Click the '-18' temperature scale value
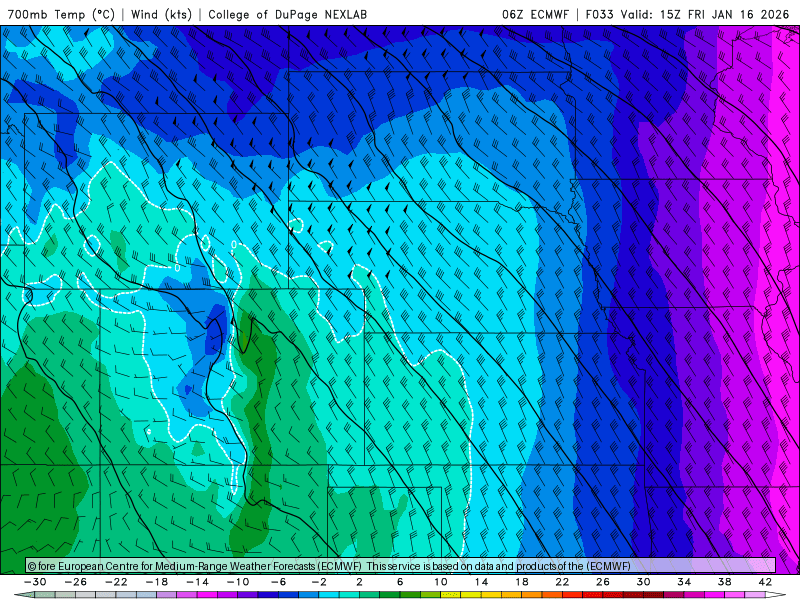This screenshot has height=600, width=800. tap(157, 582)
